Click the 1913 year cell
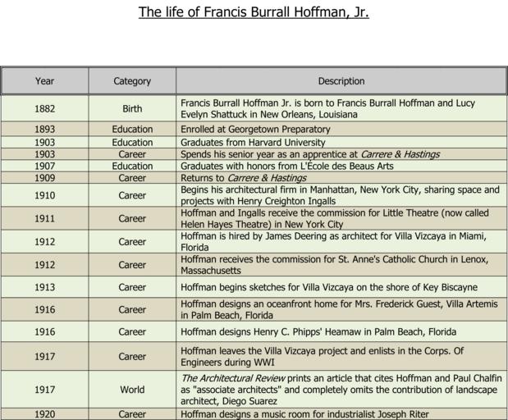Image resolution: width=508 pixels, height=420 pixels. 44,288
